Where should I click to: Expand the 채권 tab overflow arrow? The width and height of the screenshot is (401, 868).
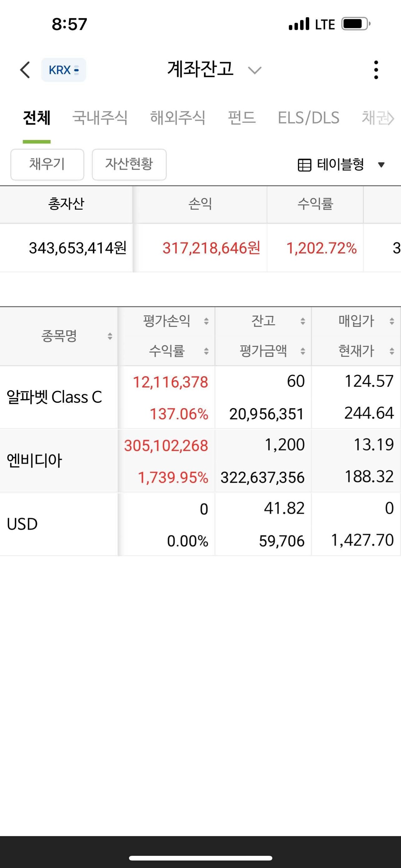391,118
